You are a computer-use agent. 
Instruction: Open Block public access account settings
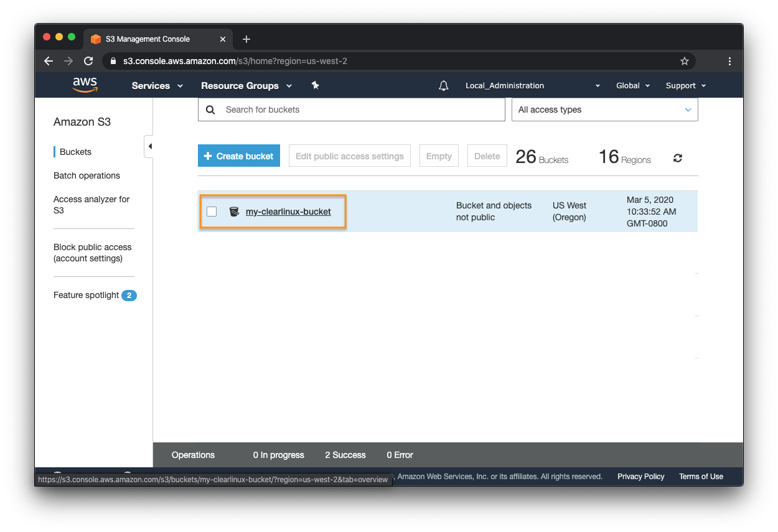point(92,253)
